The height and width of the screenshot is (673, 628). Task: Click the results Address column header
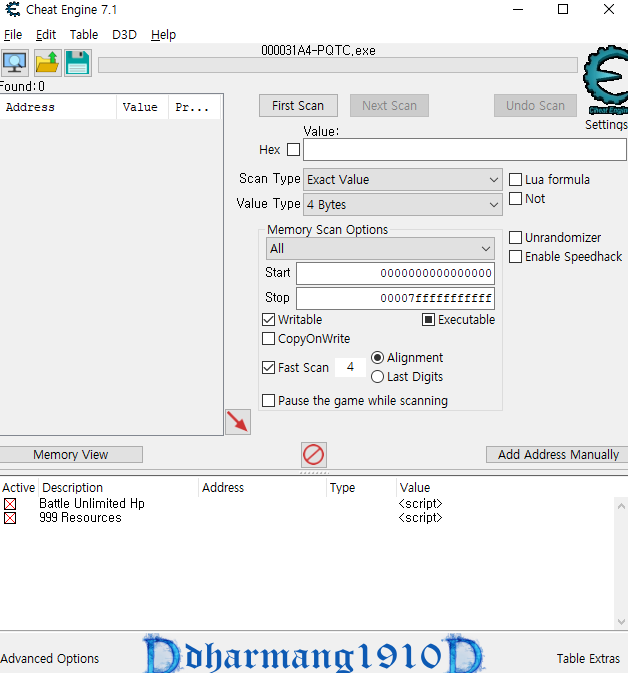[x=58, y=107]
